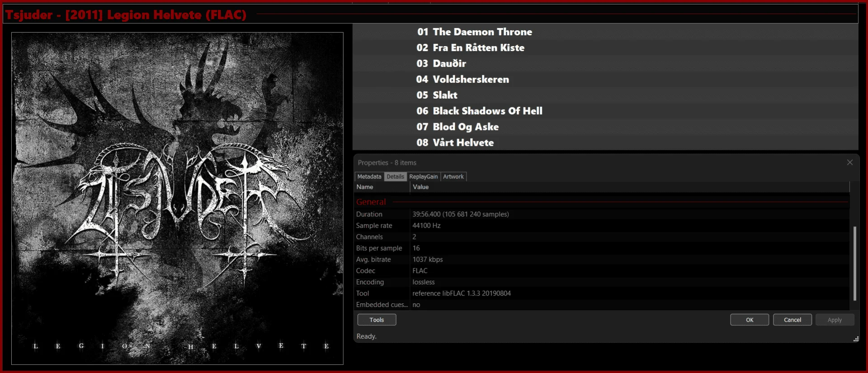
Task: Click the 1037 kbps value
Action: 428,259
